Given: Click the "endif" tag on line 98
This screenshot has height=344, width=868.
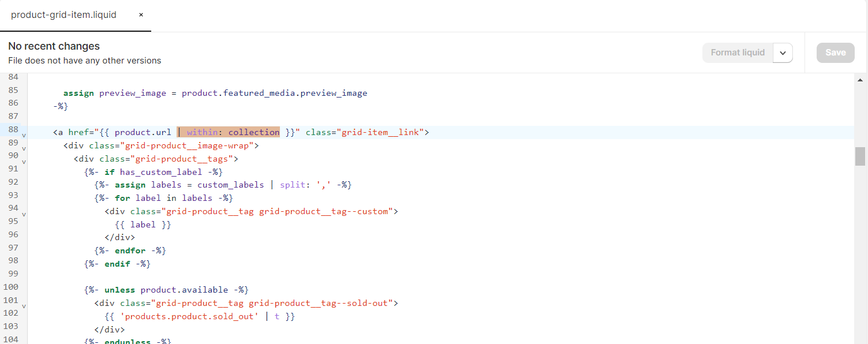Looking at the screenshot, I should (x=118, y=264).
